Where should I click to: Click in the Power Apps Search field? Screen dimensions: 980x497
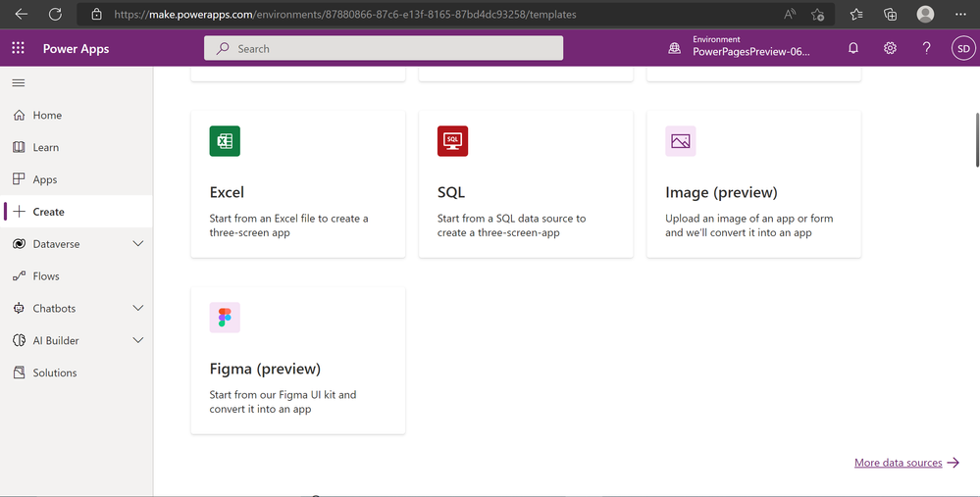tap(384, 48)
